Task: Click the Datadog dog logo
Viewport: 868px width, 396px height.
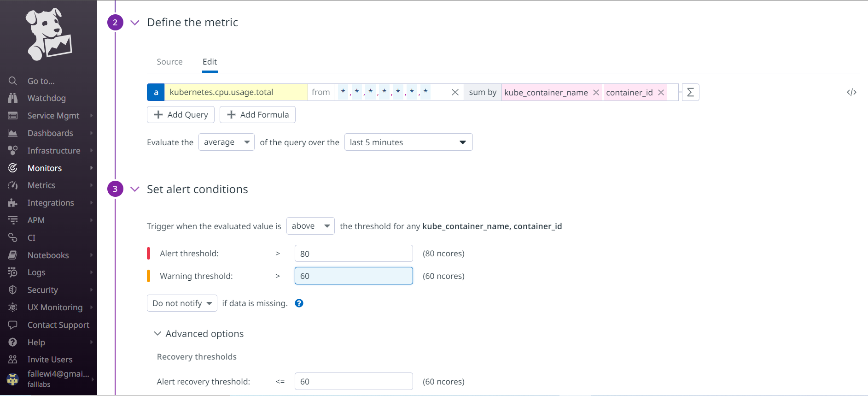Action: pyautogui.click(x=48, y=35)
